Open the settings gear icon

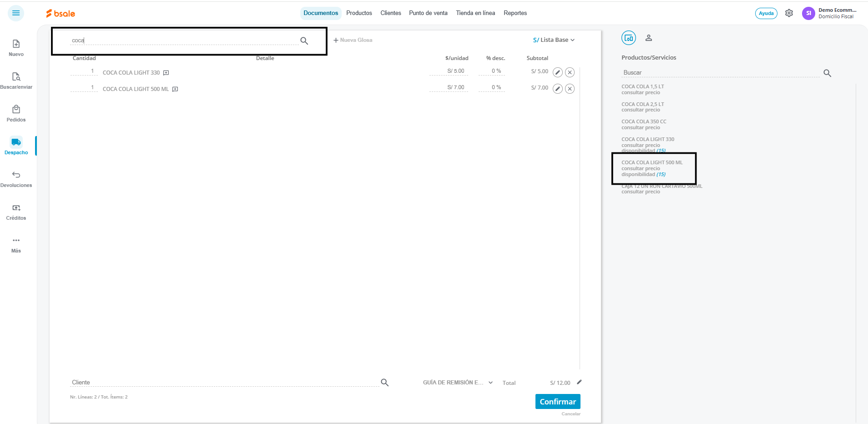tap(789, 13)
